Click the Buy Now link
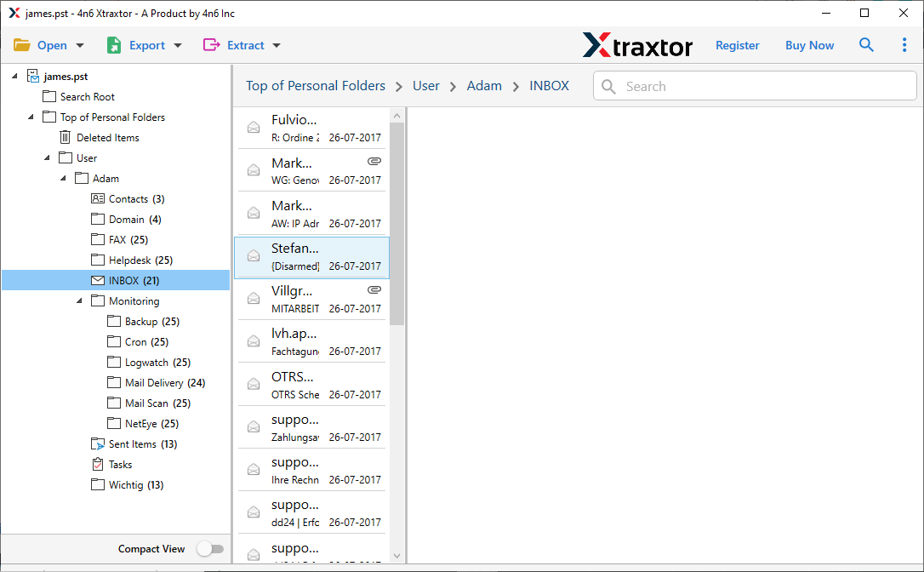This screenshot has width=924, height=572. (809, 45)
